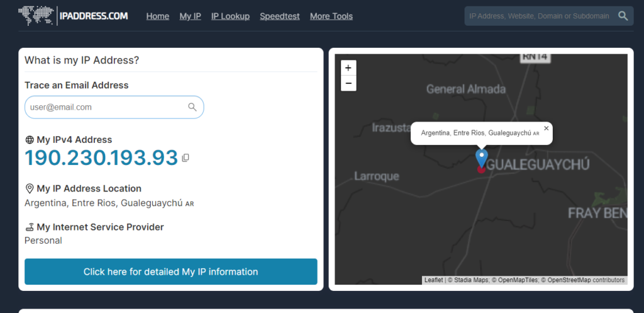Click the blue map marker pin
The width and height of the screenshot is (644, 313).
pyautogui.click(x=481, y=158)
